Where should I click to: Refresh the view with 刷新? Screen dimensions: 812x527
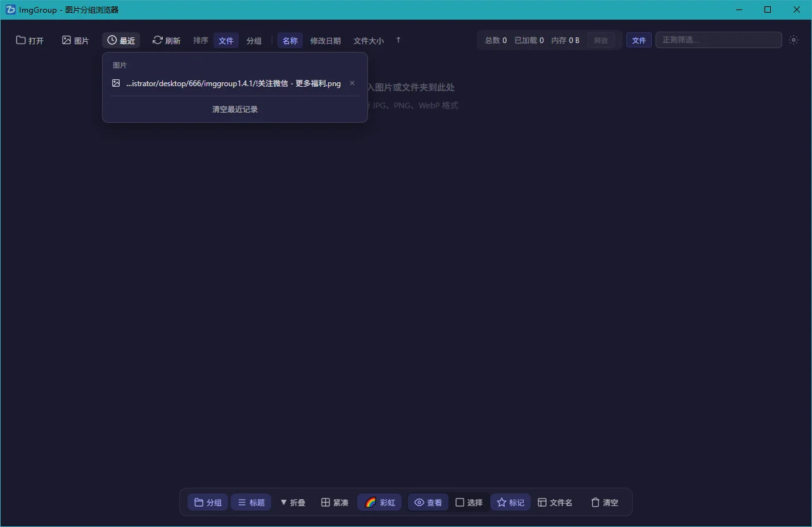pyautogui.click(x=167, y=41)
